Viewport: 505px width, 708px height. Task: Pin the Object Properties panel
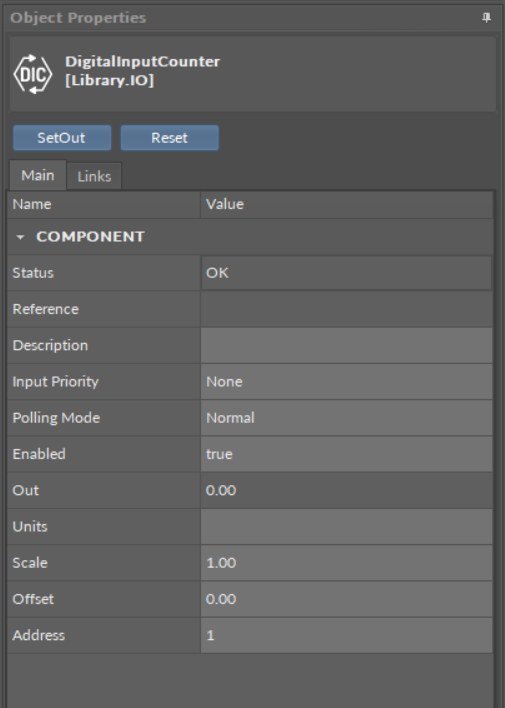click(486, 18)
